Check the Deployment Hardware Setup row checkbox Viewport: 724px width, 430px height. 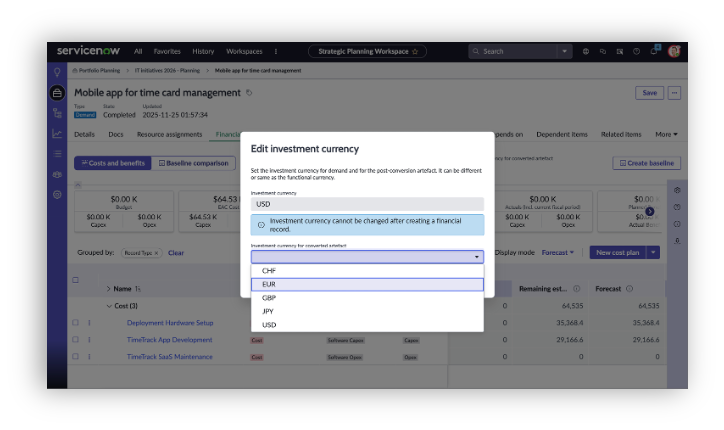coord(76,323)
